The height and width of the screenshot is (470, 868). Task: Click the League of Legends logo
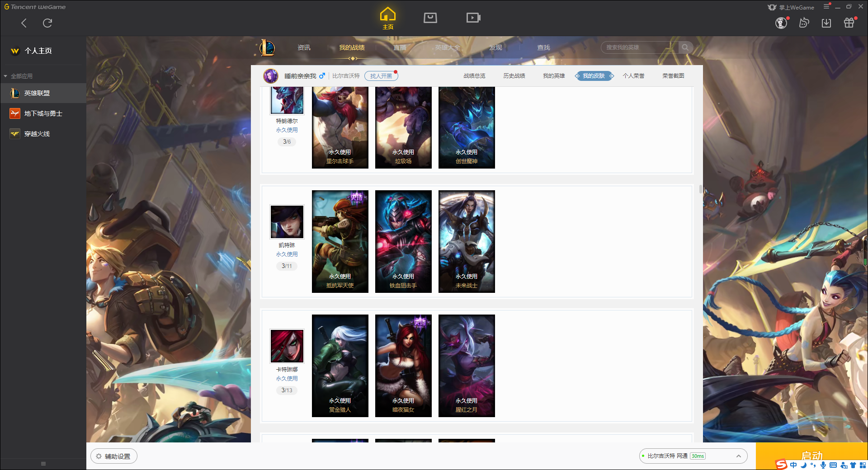tap(267, 47)
